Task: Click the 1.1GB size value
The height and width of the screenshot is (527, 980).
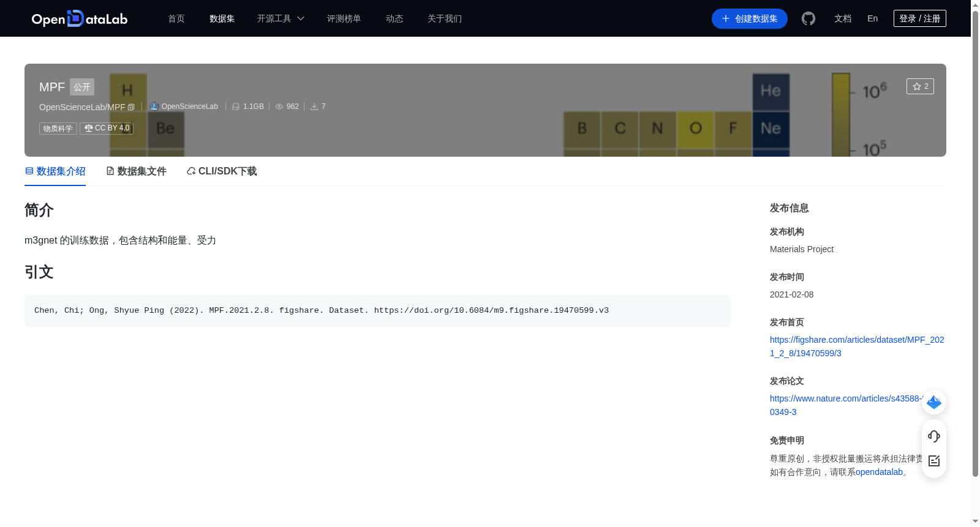Action: tap(254, 107)
